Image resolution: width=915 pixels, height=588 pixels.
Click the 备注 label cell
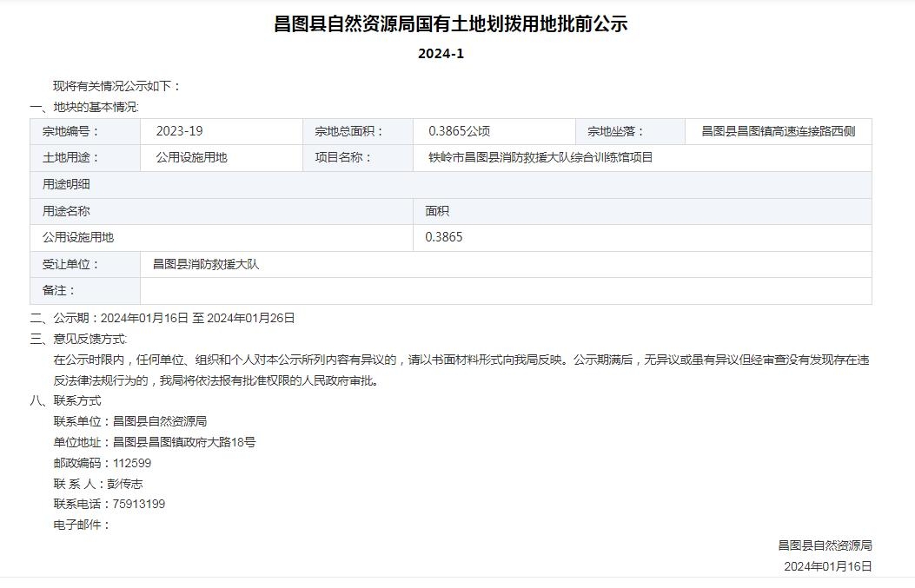85,290
